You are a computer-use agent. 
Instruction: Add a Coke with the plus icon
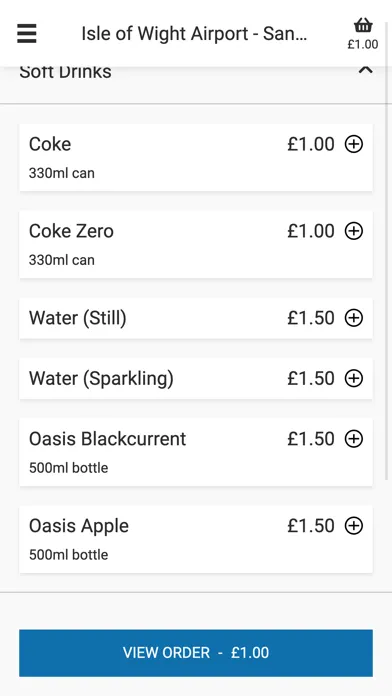[x=354, y=144]
